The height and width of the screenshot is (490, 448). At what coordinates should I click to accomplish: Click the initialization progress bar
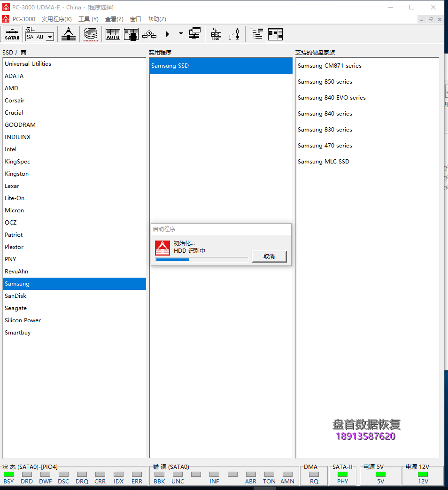click(201, 260)
